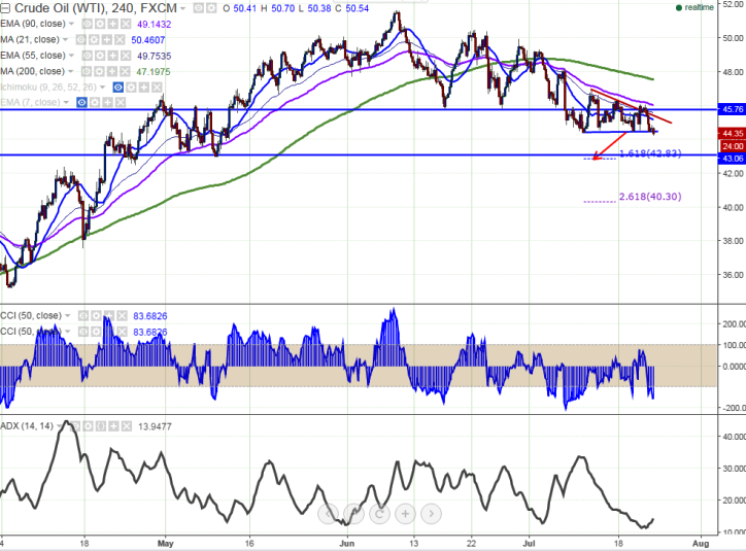The image size is (746, 551).
Task: Click the EMA (90) value 49.1432
Action: click(x=154, y=24)
